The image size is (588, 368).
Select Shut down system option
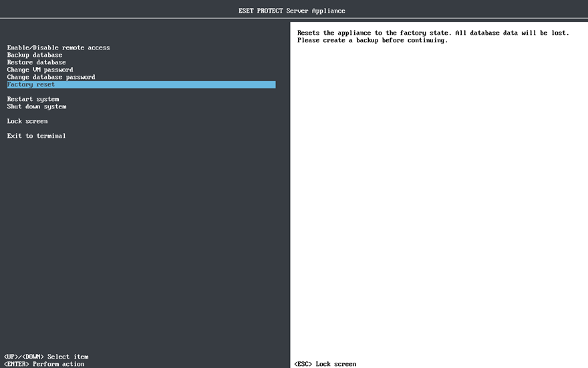37,106
